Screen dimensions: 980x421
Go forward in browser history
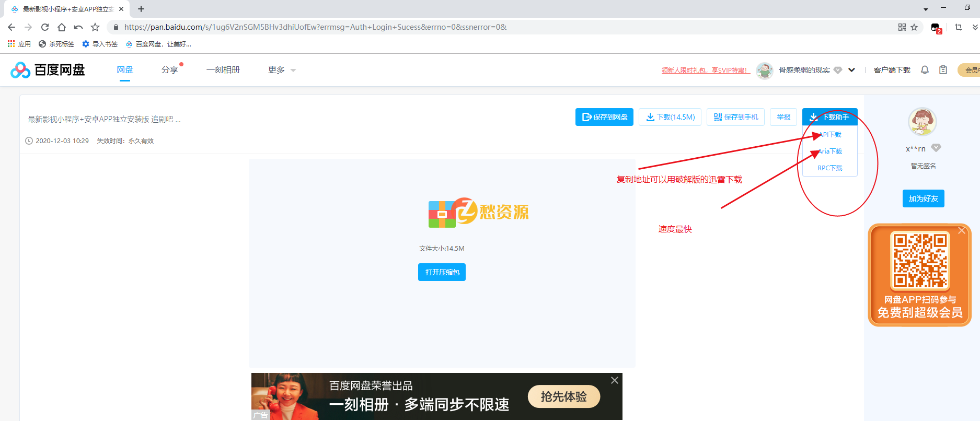coord(28,27)
